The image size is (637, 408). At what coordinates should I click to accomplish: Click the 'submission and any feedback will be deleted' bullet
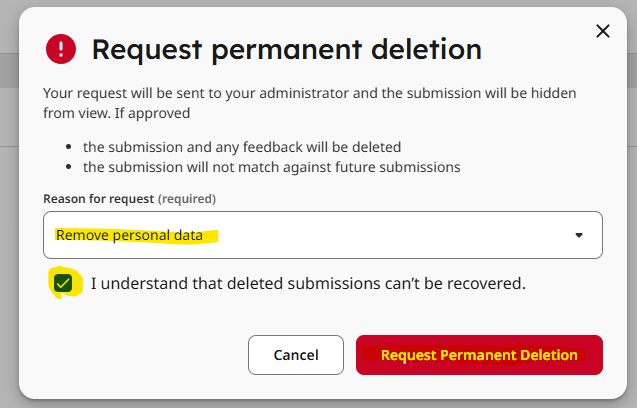[x=242, y=147]
